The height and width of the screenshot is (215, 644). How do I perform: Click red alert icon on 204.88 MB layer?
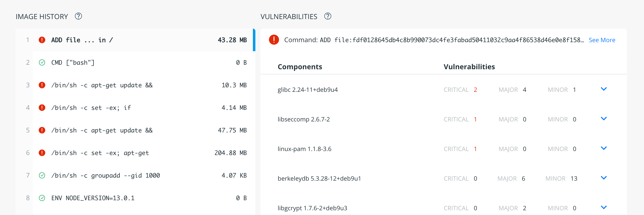pos(42,153)
